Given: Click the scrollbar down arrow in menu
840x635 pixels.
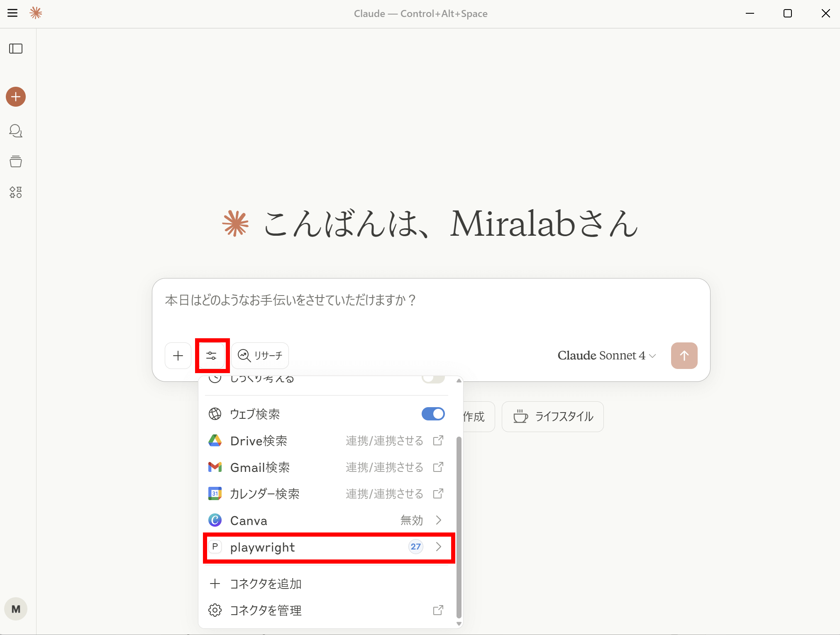Looking at the screenshot, I should tap(459, 623).
